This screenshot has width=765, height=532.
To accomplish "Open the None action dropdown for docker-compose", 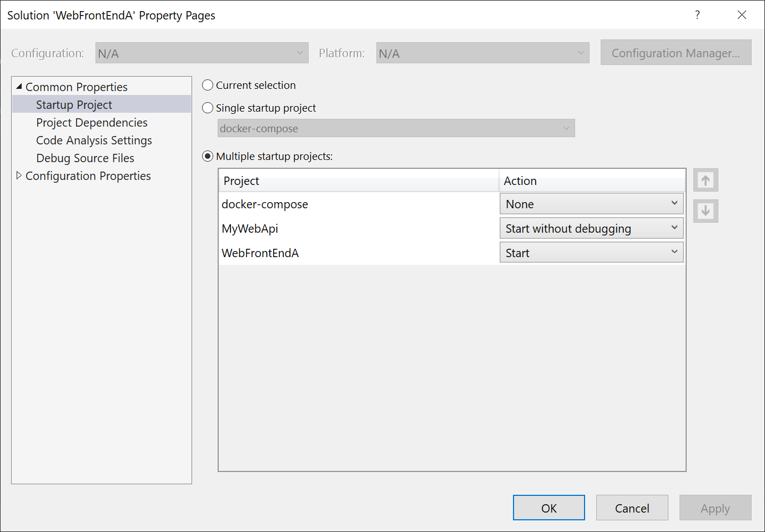I will (674, 203).
